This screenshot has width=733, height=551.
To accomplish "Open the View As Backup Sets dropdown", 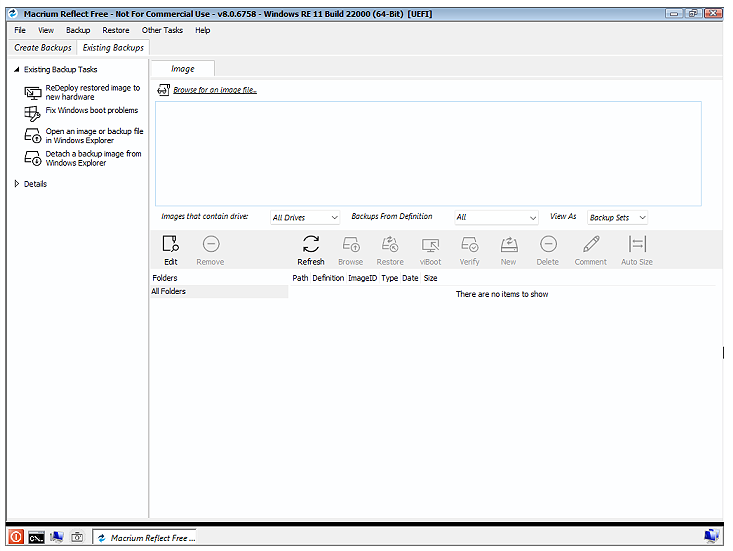I will [618, 217].
